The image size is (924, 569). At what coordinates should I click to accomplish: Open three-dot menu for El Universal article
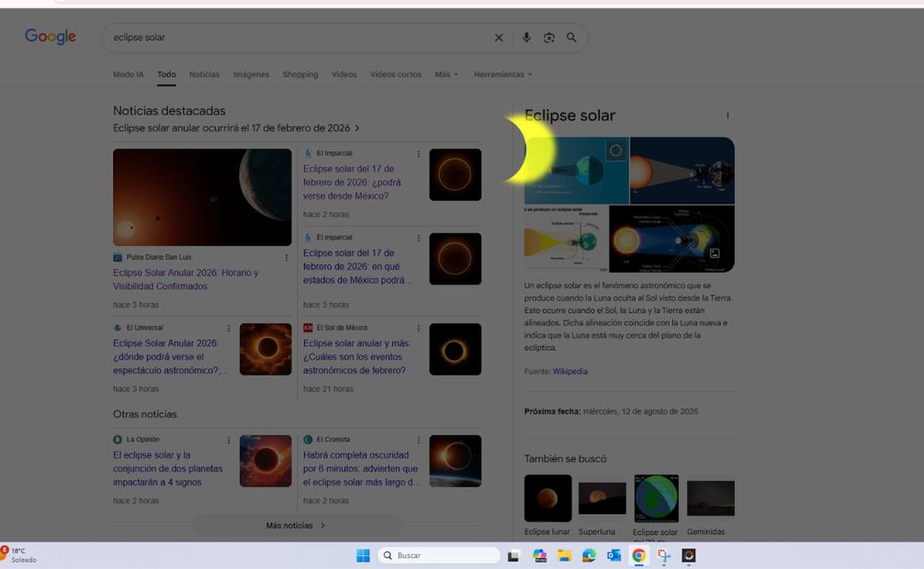[x=229, y=328]
